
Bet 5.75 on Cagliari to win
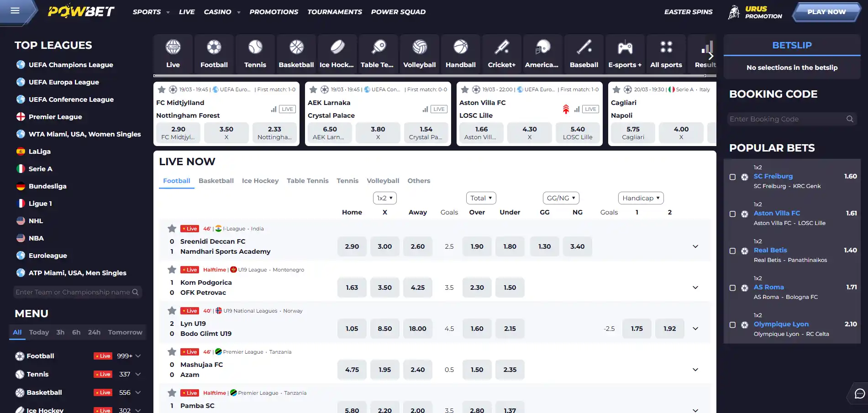pyautogui.click(x=633, y=133)
